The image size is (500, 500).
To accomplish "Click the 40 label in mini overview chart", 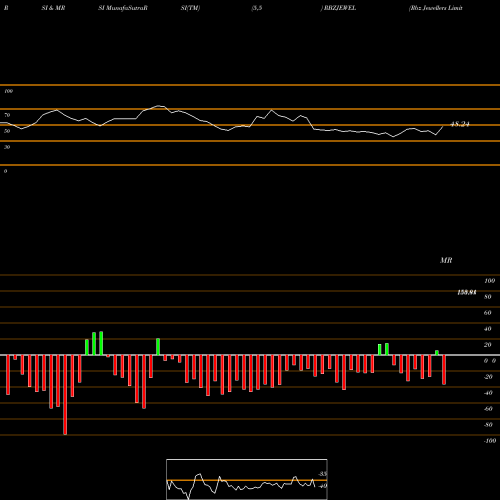I will point(322,486).
